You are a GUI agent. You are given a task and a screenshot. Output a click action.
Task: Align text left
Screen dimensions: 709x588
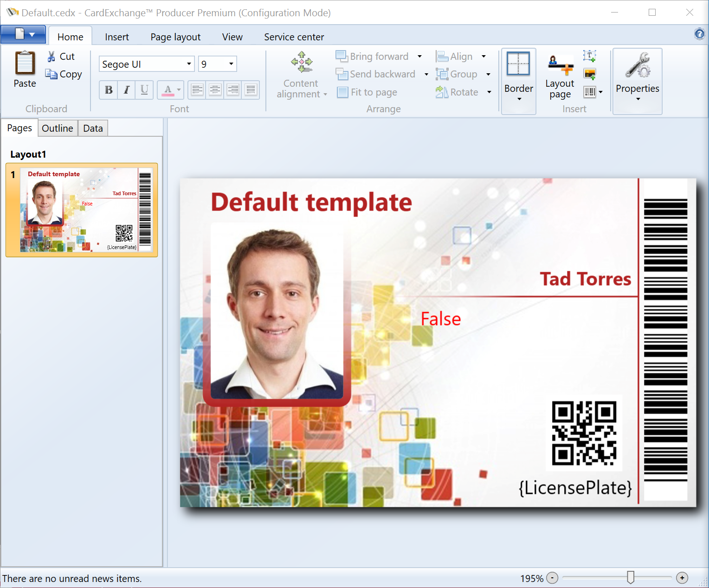(x=197, y=90)
